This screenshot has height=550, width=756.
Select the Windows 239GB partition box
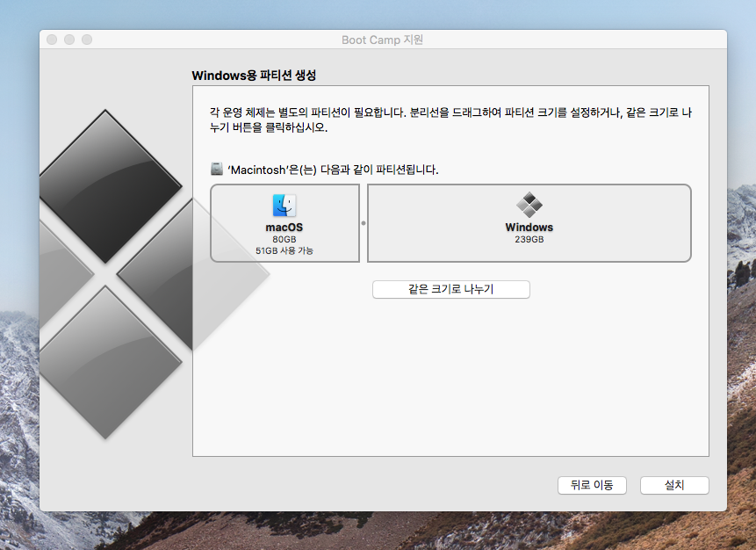click(529, 223)
